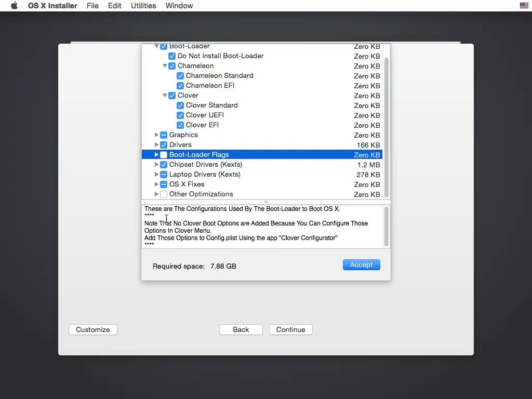Open the Utilities menu

(143, 6)
